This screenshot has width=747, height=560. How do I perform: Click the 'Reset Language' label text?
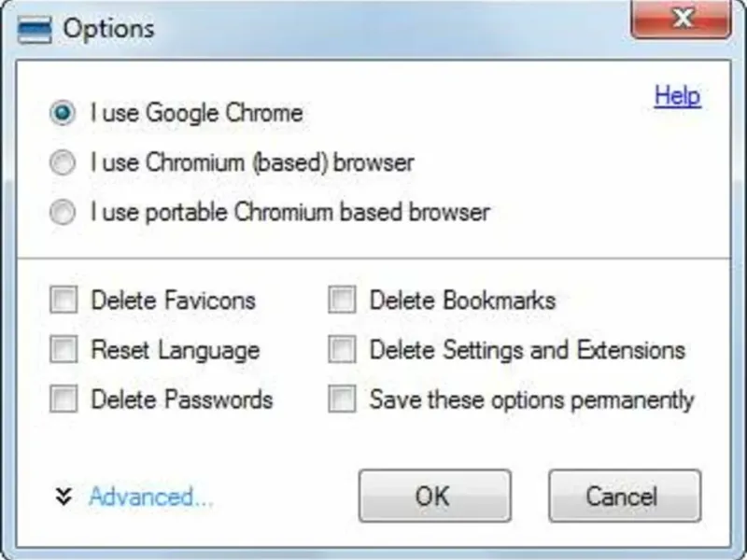click(175, 350)
